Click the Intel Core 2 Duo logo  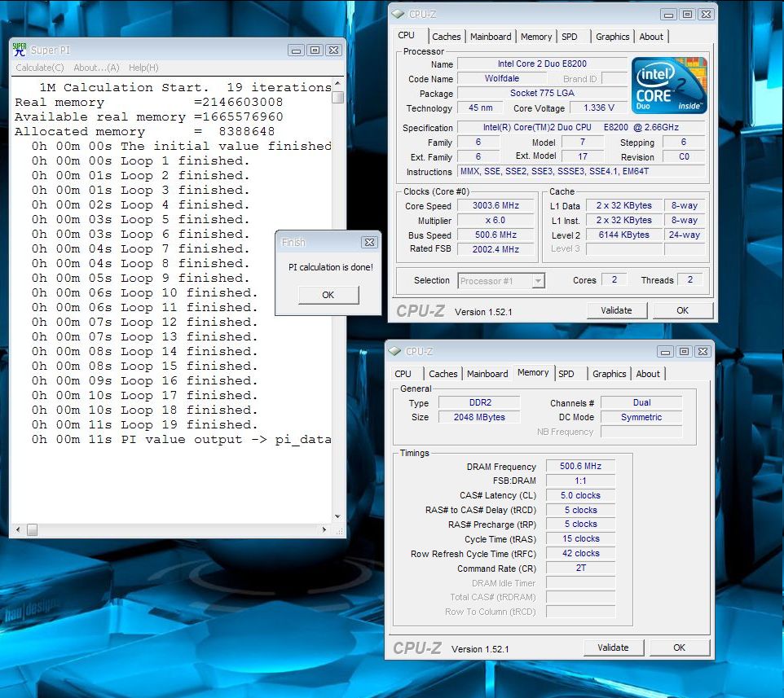669,85
